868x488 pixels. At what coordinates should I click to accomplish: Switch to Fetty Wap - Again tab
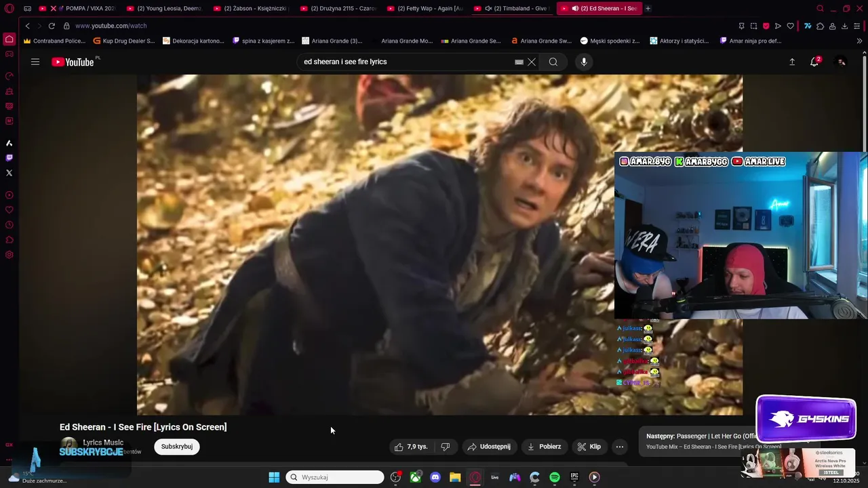coord(425,9)
